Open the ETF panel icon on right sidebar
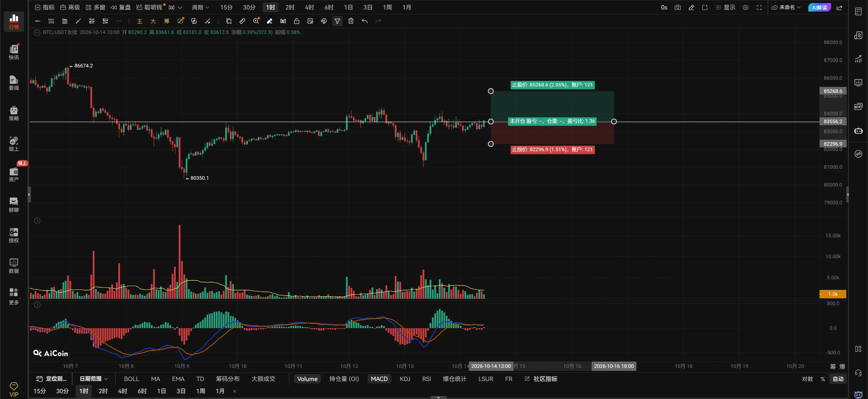 click(x=858, y=107)
